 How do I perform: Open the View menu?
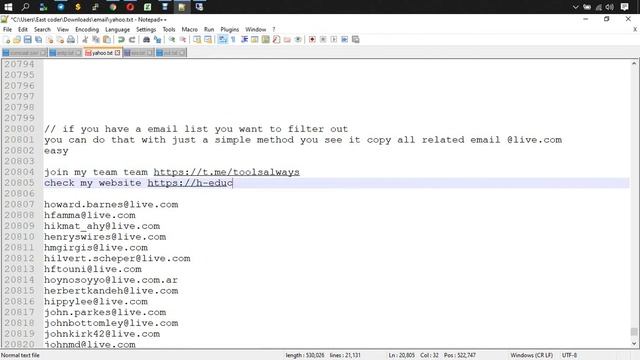[62, 29]
